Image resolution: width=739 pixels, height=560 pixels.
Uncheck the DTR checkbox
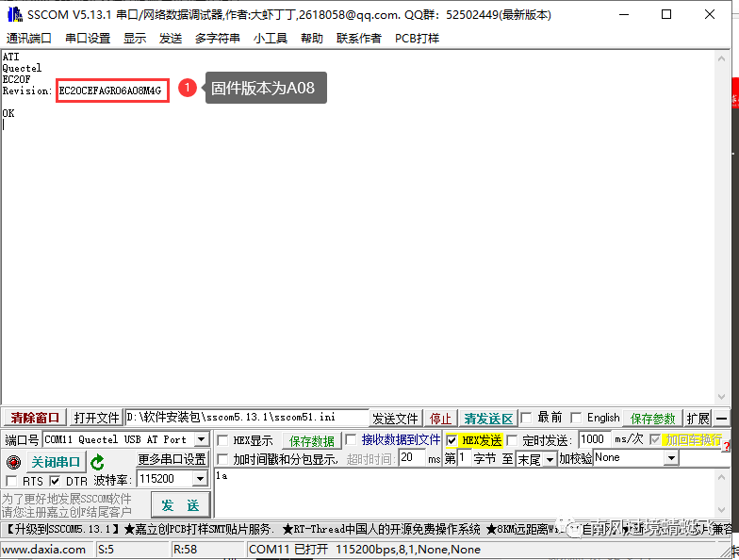(55, 481)
